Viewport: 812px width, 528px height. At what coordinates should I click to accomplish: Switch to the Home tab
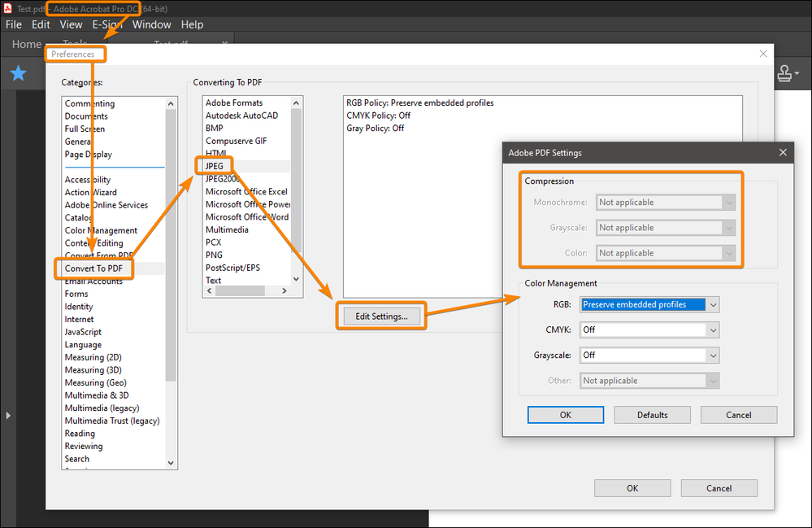click(26, 45)
